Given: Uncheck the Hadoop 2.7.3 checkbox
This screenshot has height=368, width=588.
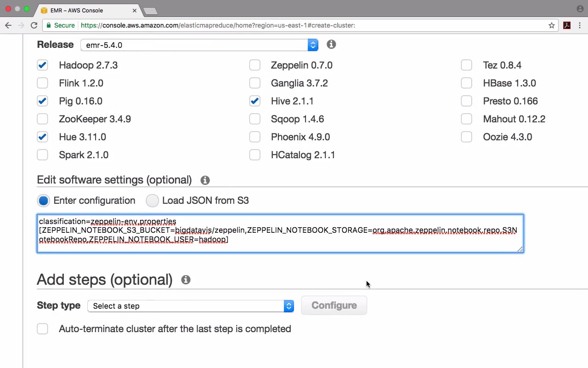Looking at the screenshot, I should pos(42,65).
